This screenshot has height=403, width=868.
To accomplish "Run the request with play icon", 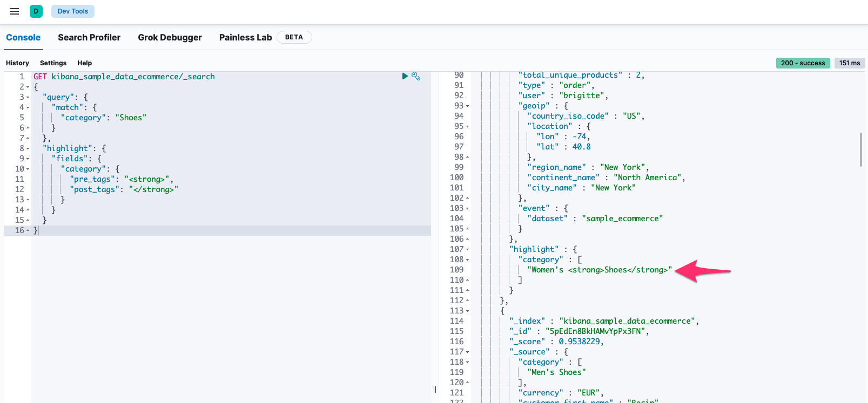I will click(x=405, y=76).
